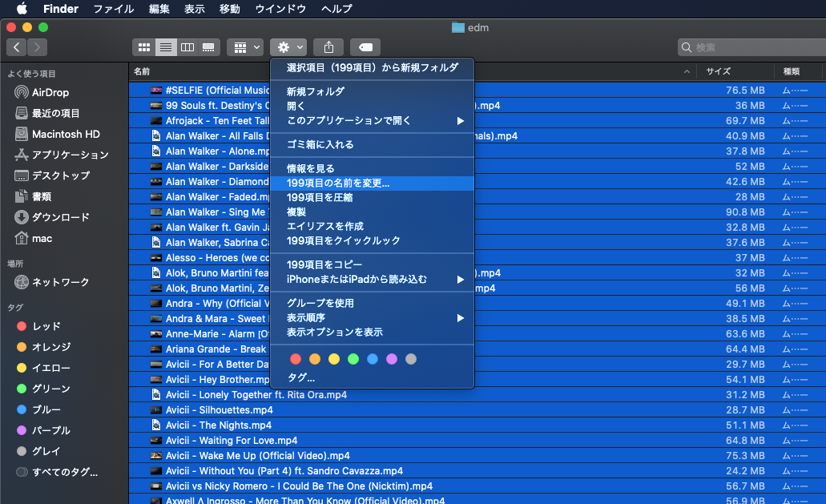Expand the 表示順序 submenu
The image size is (826, 504).
click(x=312, y=317)
